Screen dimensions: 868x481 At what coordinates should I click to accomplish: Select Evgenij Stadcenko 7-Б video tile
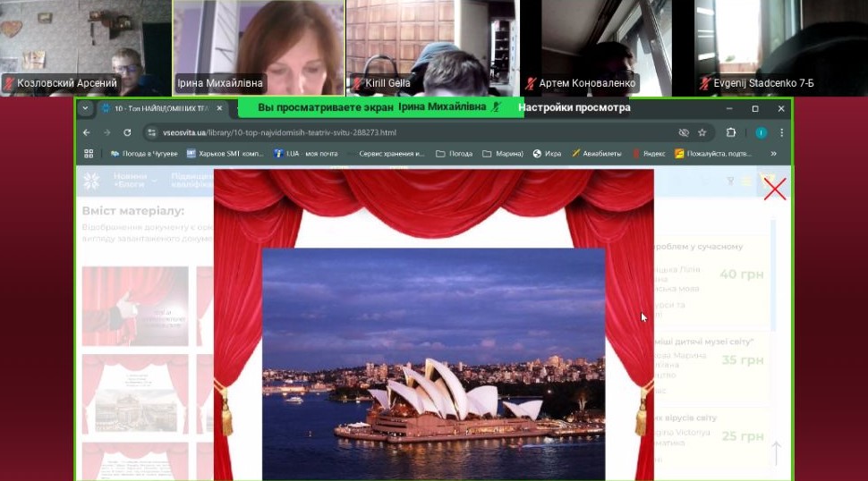[780, 48]
